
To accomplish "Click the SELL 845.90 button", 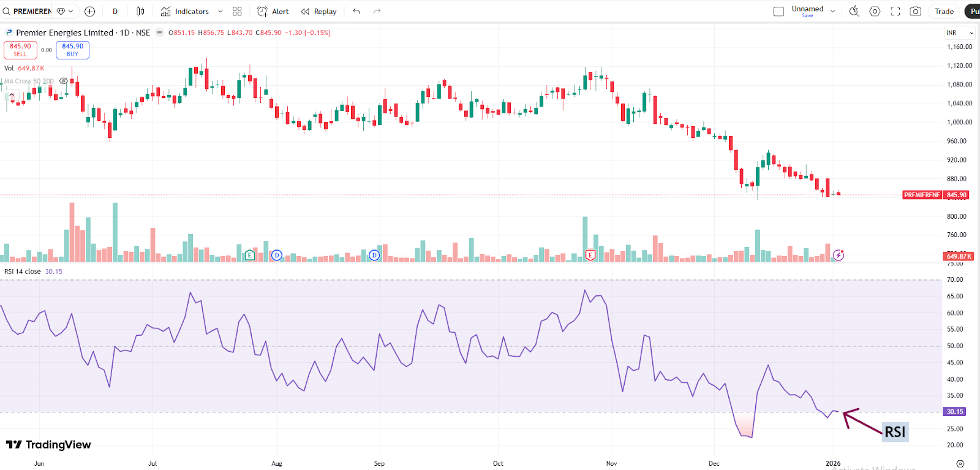I will click(20, 50).
